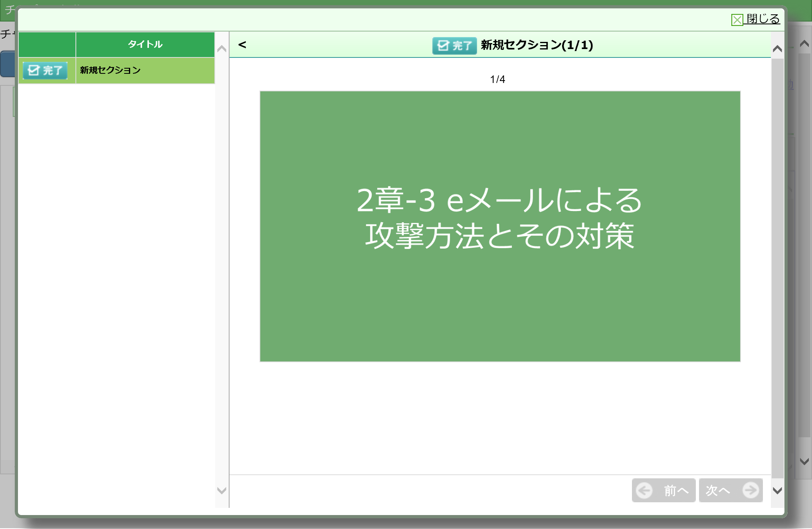Click the 完了 badge in section list row
The height and width of the screenshot is (529, 812).
tap(45, 71)
